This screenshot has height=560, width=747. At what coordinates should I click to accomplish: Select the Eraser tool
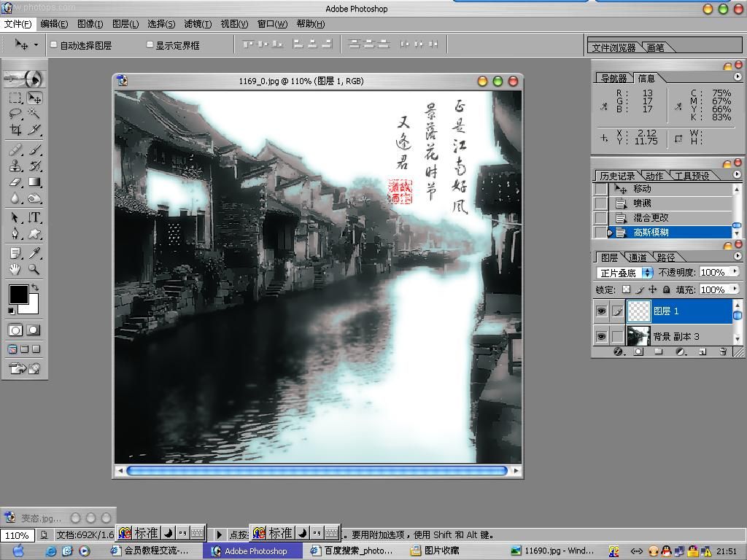[15, 182]
